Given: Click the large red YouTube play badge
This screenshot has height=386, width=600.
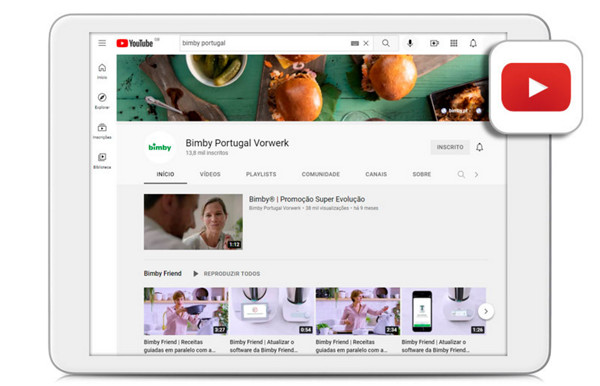Looking at the screenshot, I should [x=536, y=87].
